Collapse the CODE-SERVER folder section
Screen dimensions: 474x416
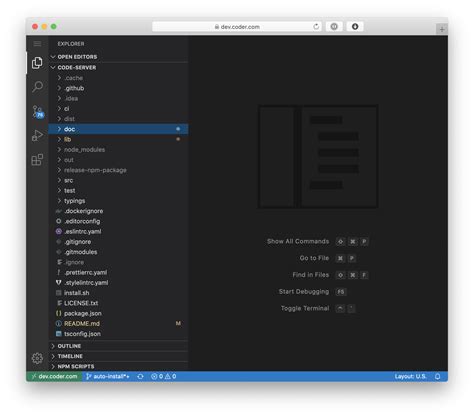(x=119, y=67)
